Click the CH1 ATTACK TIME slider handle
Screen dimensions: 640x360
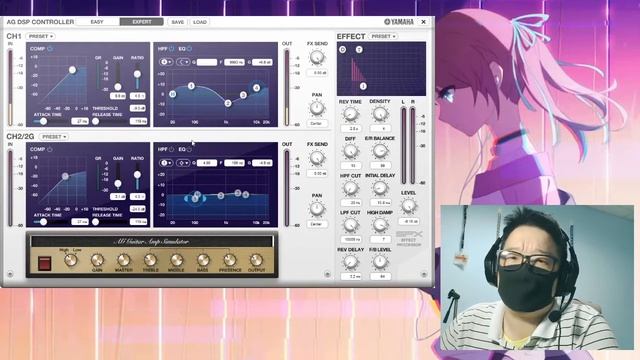pyautogui.click(x=43, y=121)
